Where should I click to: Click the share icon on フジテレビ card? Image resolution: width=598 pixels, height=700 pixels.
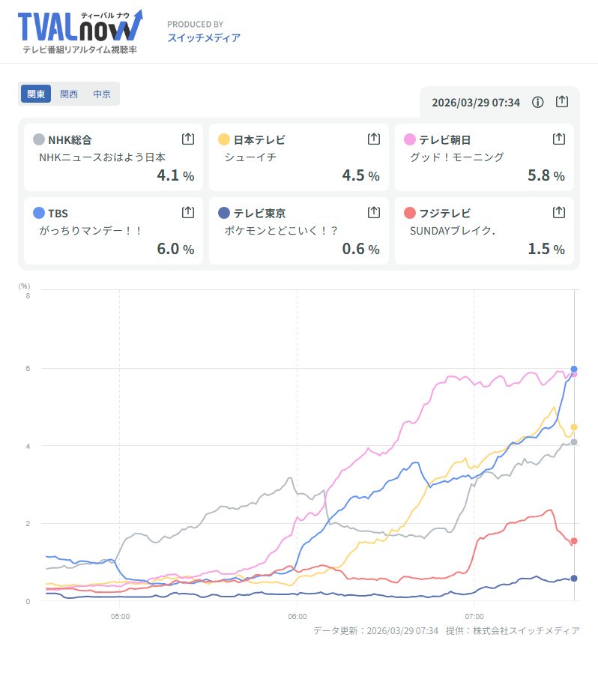click(558, 212)
